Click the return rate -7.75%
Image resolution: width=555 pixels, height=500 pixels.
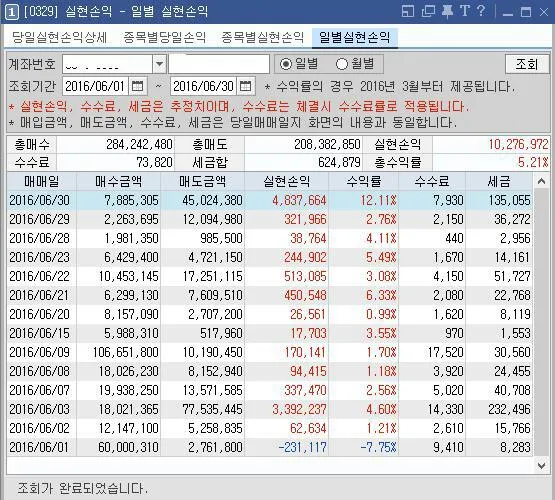coord(378,447)
